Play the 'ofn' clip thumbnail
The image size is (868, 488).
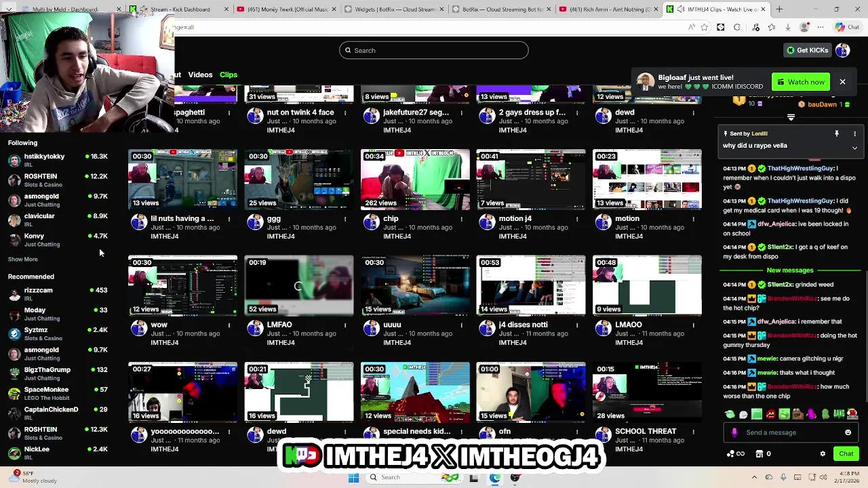click(x=531, y=392)
